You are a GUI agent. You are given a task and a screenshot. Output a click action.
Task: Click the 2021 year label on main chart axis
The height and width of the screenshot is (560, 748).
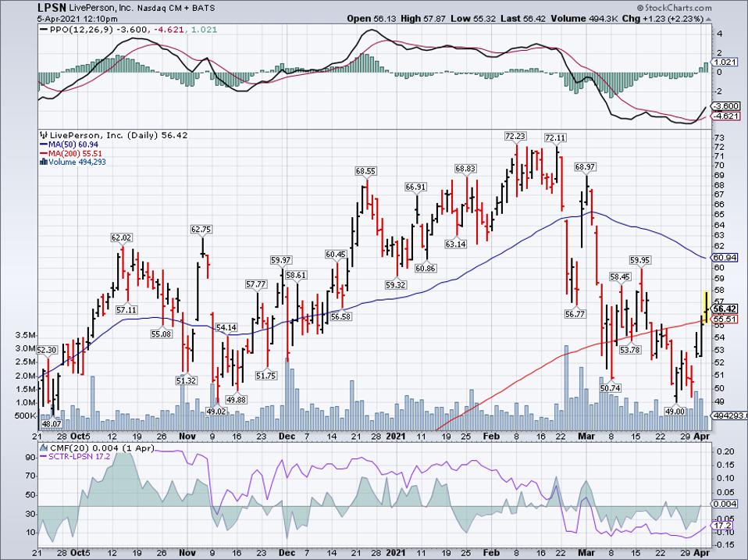click(x=395, y=436)
